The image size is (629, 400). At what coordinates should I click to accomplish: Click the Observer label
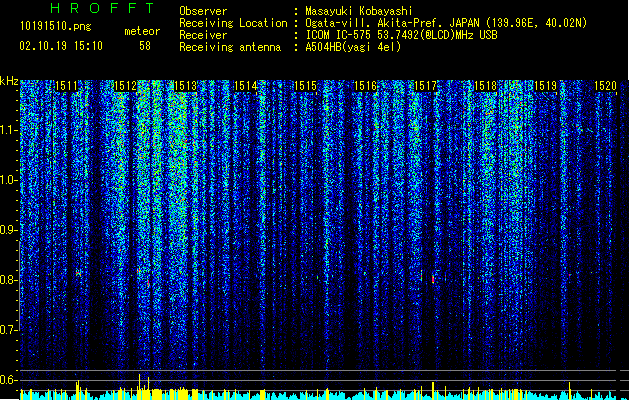coord(203,11)
